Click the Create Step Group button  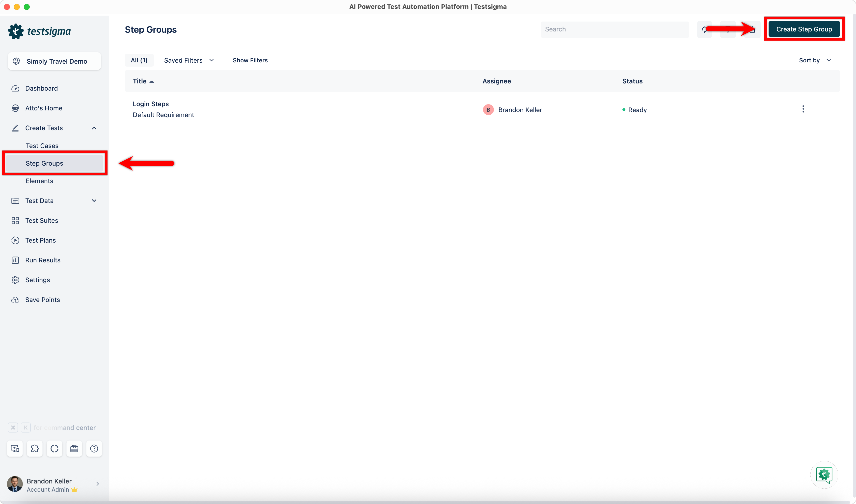click(804, 29)
